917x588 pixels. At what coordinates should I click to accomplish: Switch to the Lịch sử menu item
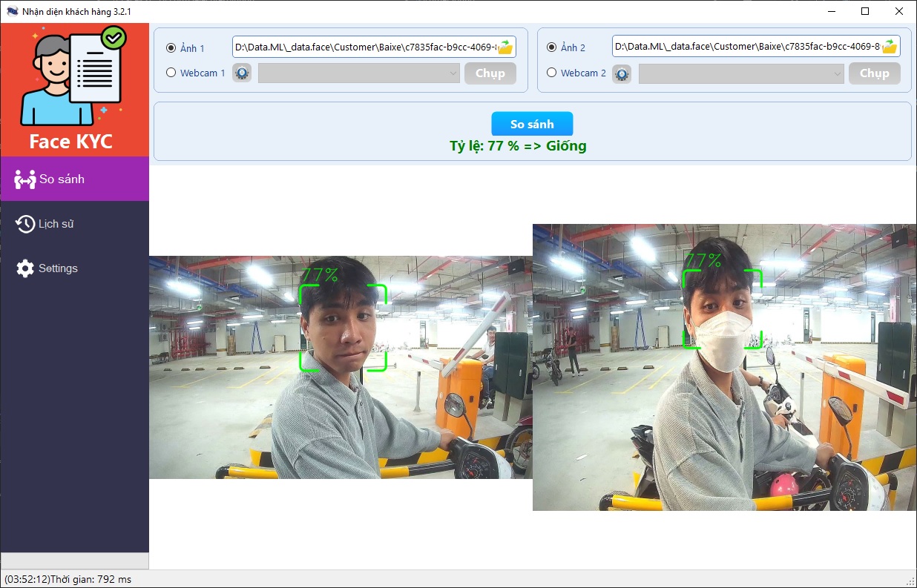click(56, 224)
